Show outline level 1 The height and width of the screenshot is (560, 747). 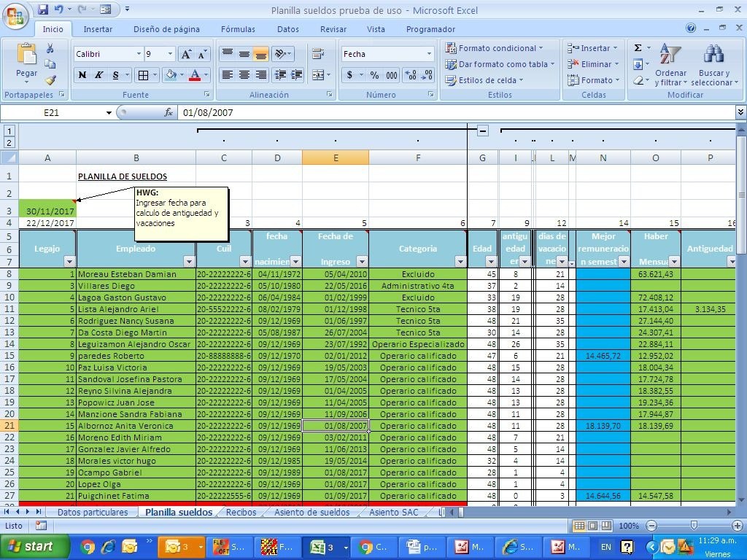[10, 131]
